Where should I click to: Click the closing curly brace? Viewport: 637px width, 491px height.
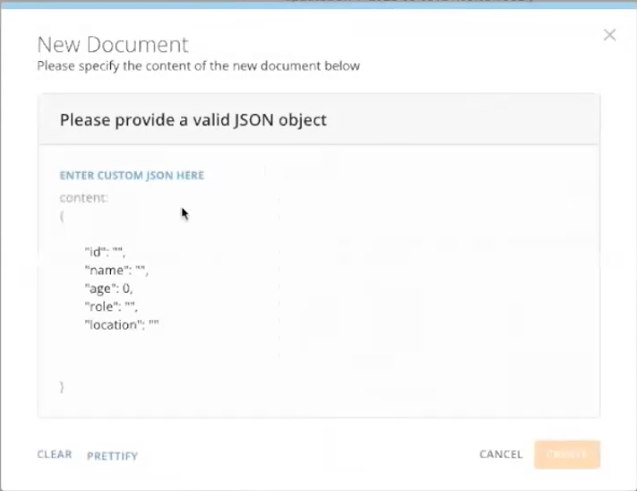point(62,385)
